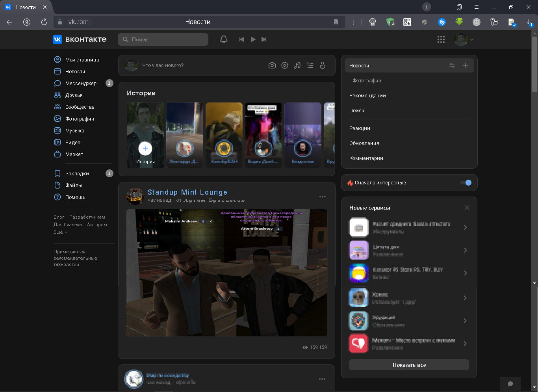
Task: Open the Авторам footer link
Action: click(x=97, y=225)
